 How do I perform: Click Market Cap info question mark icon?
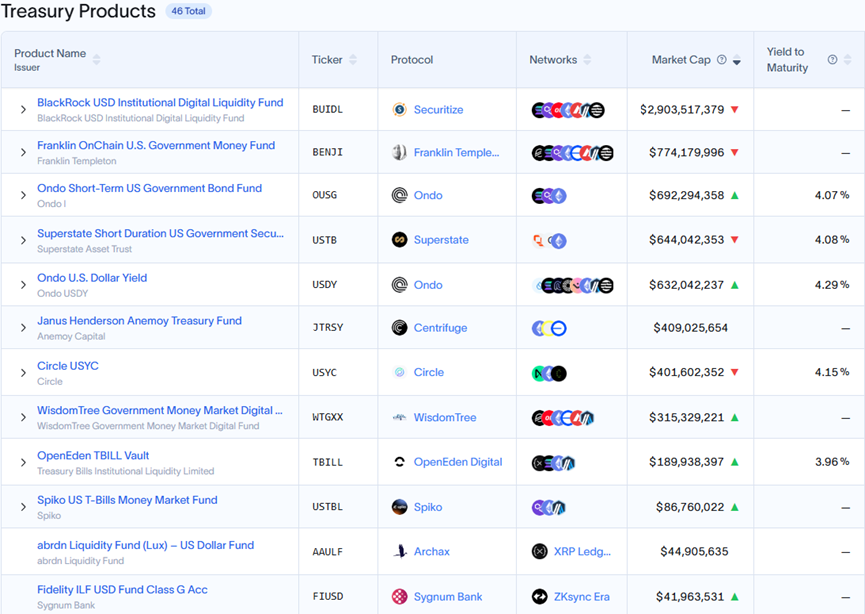pyautogui.click(x=722, y=60)
